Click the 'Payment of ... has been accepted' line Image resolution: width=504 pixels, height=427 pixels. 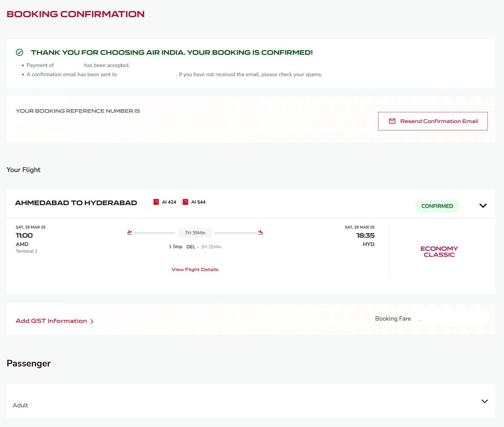click(x=78, y=65)
